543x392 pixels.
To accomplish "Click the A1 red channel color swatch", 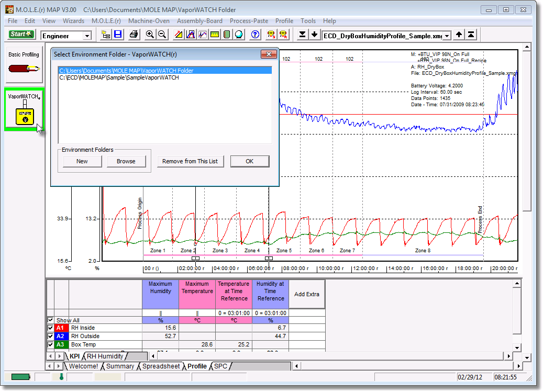I will click(x=60, y=328).
